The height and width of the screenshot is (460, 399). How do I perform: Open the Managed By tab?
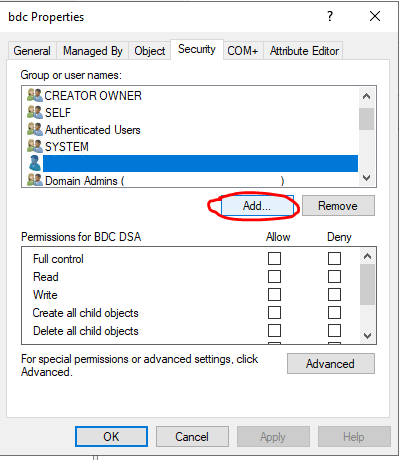click(93, 51)
